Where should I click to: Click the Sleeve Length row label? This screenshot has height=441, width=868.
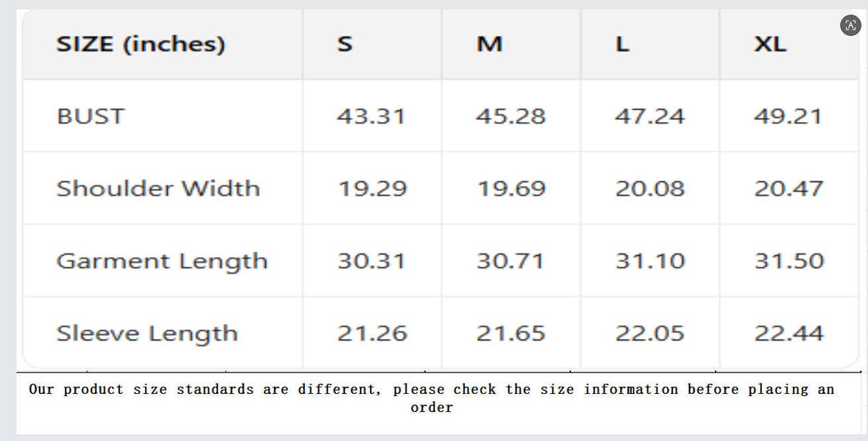tap(147, 334)
